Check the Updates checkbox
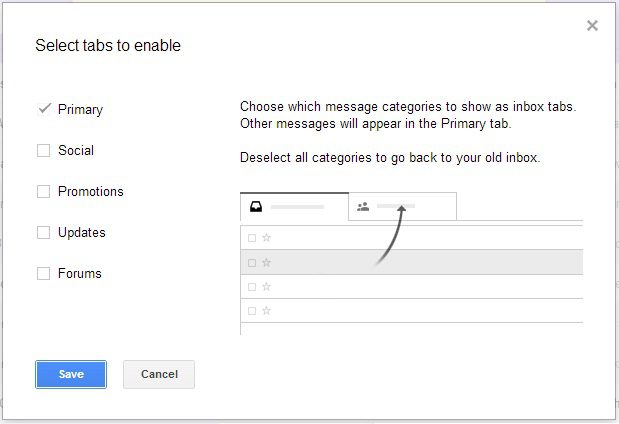 pos(43,233)
